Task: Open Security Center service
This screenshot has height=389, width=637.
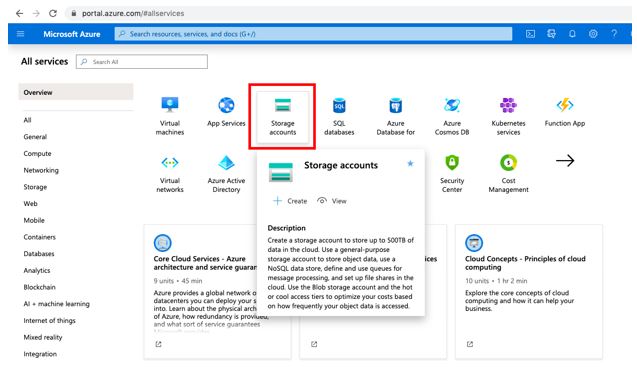Action: (x=452, y=173)
